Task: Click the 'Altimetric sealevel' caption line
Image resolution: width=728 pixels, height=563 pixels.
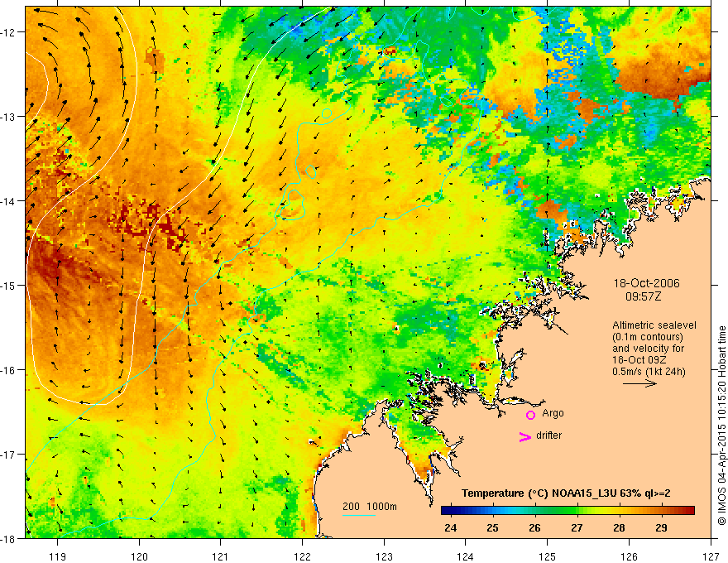Action: 654,325
